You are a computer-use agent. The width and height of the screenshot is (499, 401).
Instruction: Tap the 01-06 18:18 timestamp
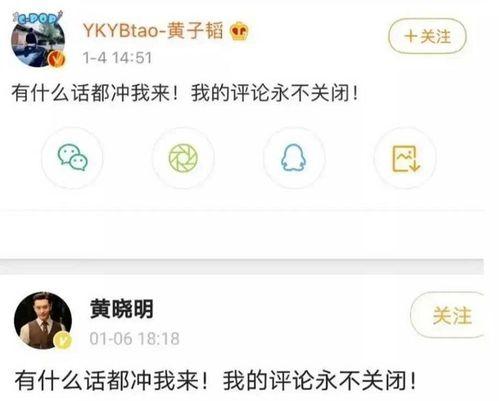(x=135, y=339)
